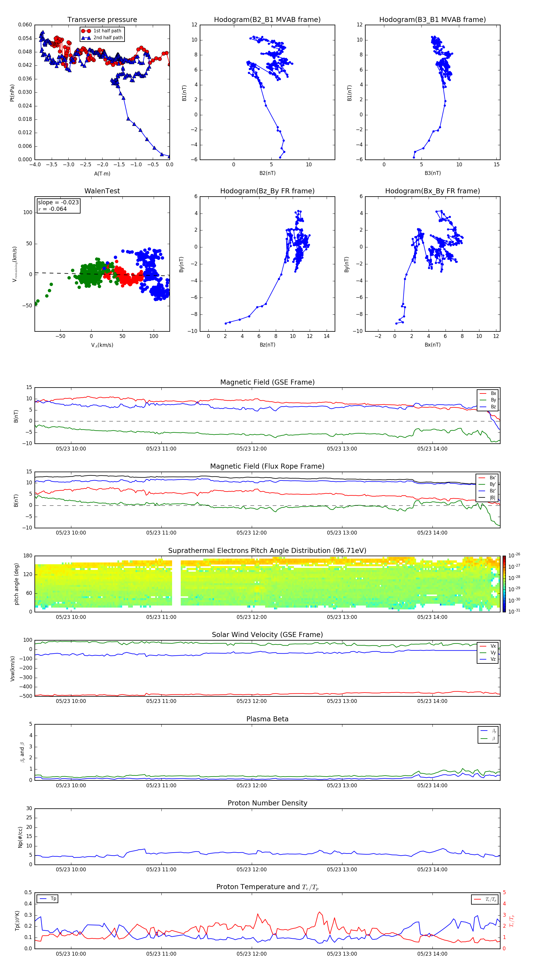Viewport: 535px width, 980px height.
Task: Click '05/23 10:00' tick under Plasma Beta
Action: click(x=71, y=785)
